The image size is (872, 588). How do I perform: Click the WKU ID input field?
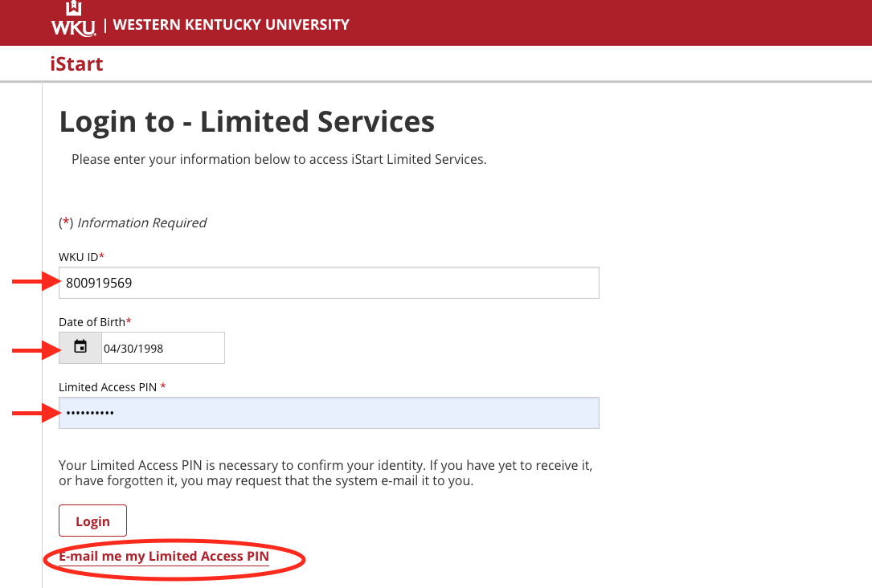tap(329, 283)
